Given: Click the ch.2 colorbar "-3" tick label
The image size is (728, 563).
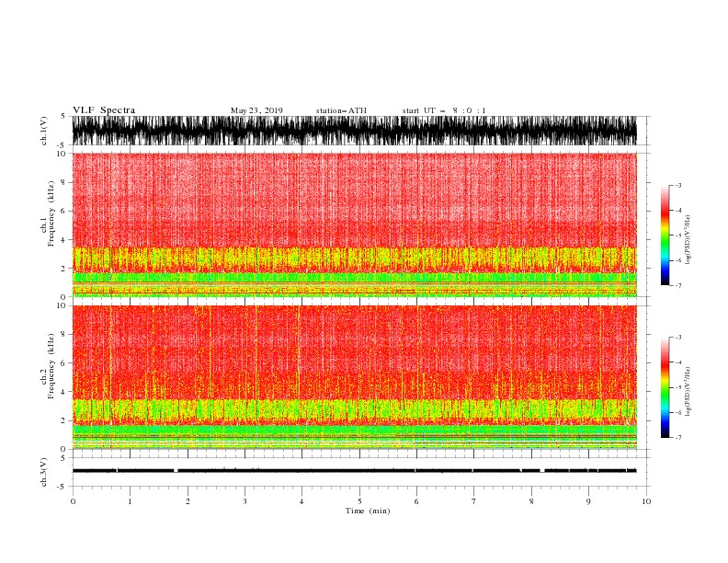Looking at the screenshot, I should [x=678, y=338].
